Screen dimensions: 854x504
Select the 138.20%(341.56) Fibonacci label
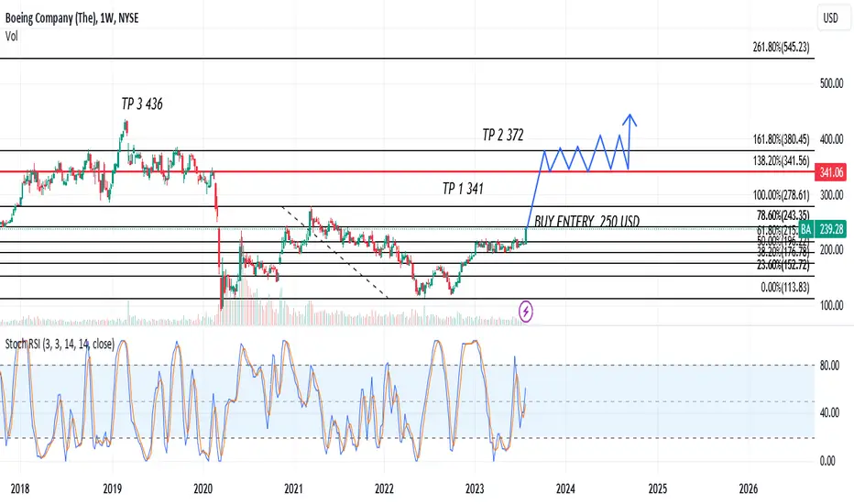781,160
